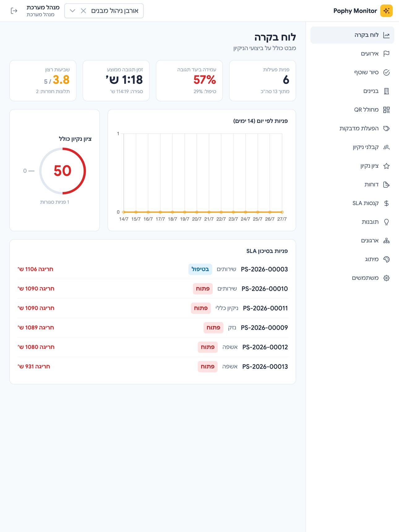Viewport: 399px width, 532px height.
Task: Click the dashboard chart icon in sidebar
Action: coord(386,35)
